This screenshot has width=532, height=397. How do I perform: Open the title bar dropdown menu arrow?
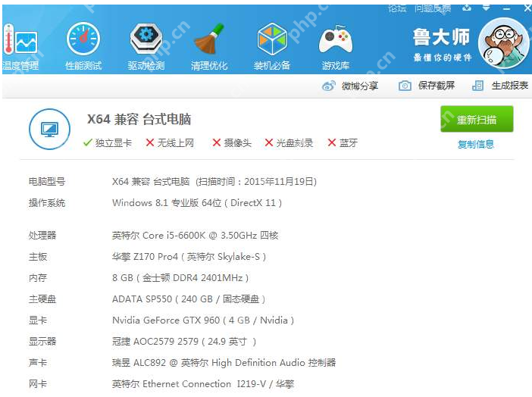[487, 8]
